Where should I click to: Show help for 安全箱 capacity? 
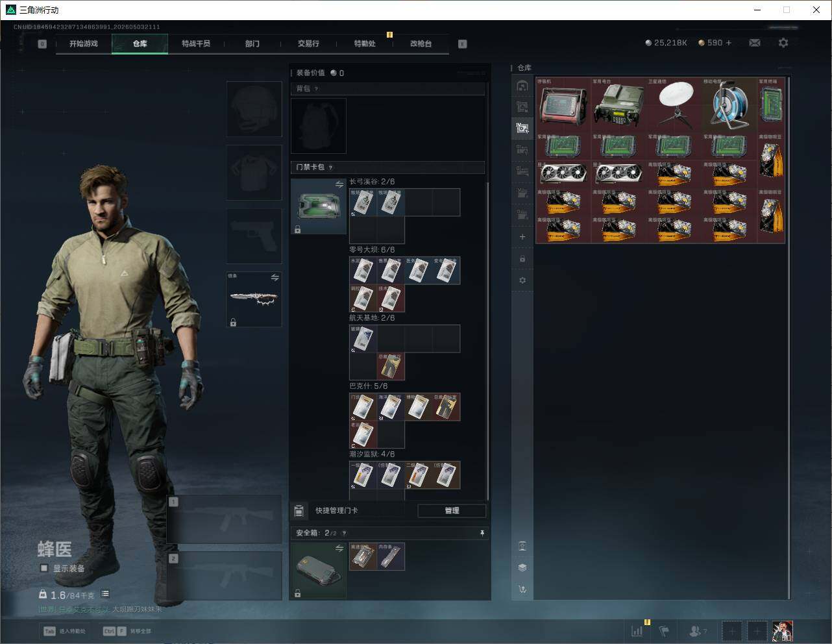[x=344, y=533]
